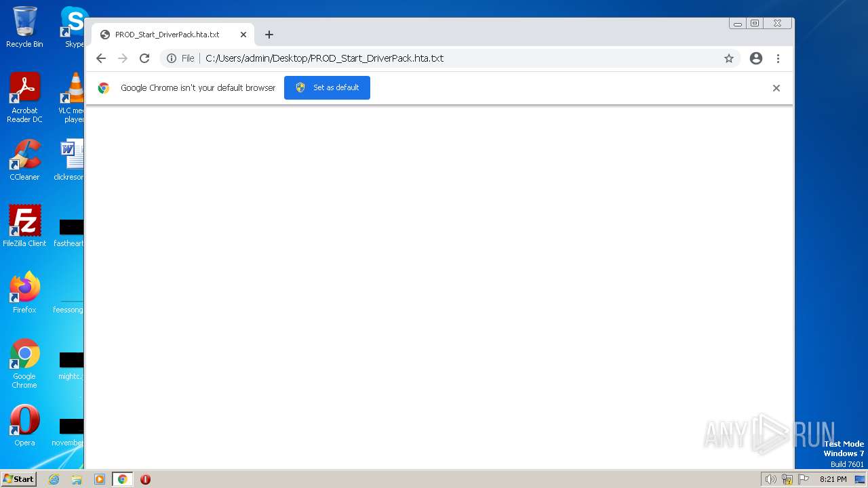
Task: Minimize the Chrome window
Action: click(x=738, y=23)
